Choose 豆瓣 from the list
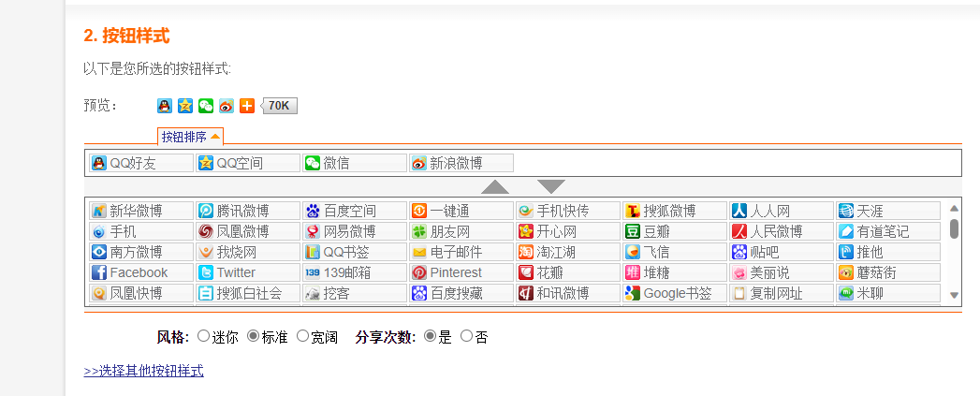The height and width of the screenshot is (396, 980). click(x=675, y=231)
